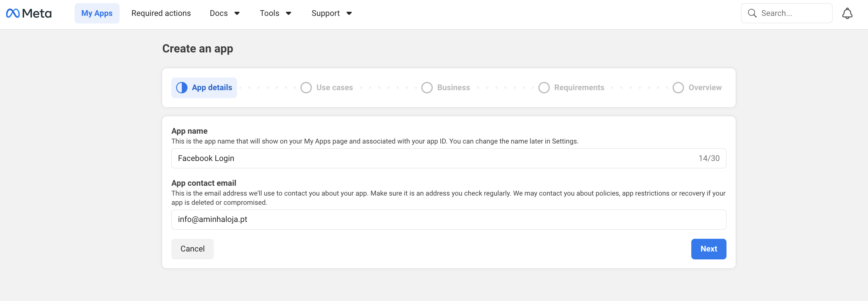Select the Use cases step circle
Viewport: 868px width, 301px height.
[x=306, y=87]
